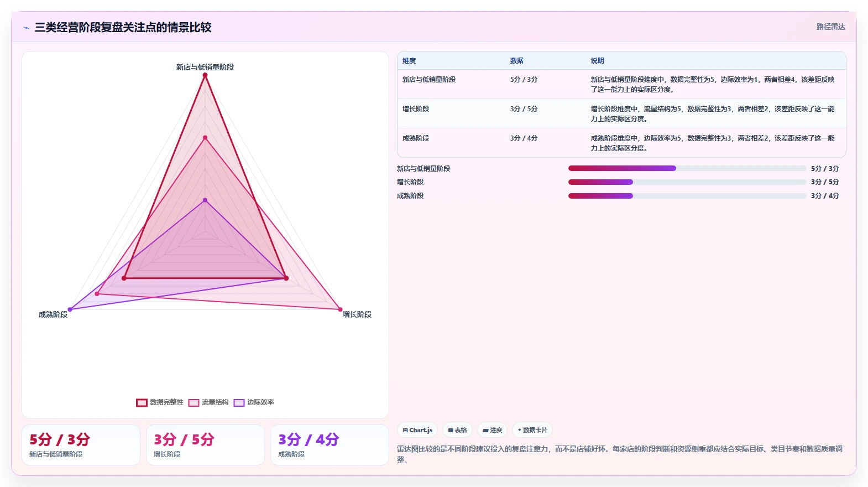
Task: Click the 数据卡片 tag
Action: pyautogui.click(x=532, y=430)
